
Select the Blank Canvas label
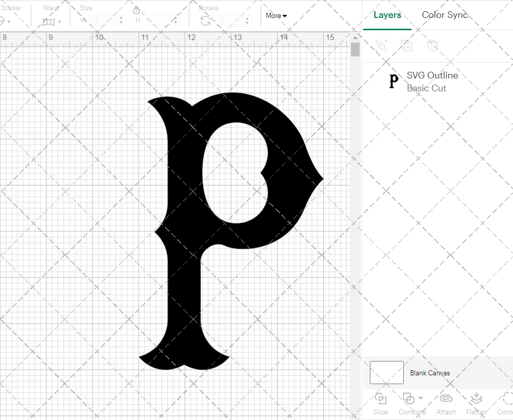click(430, 373)
